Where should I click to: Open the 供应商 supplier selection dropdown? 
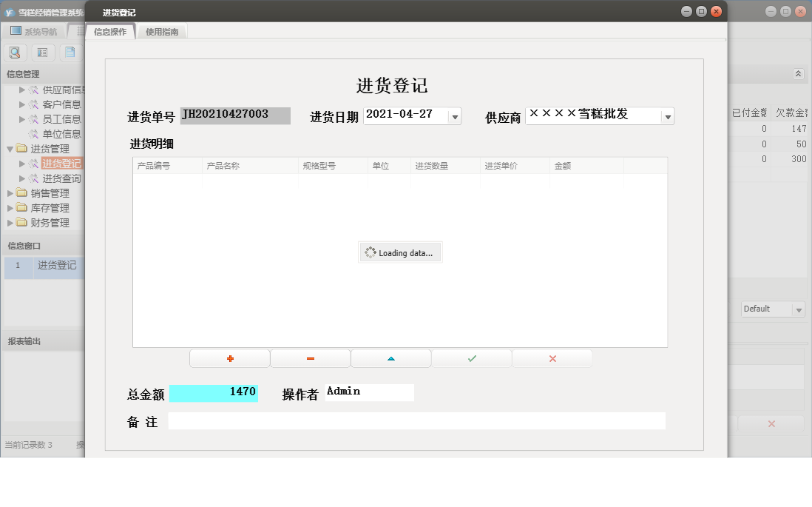(x=666, y=115)
